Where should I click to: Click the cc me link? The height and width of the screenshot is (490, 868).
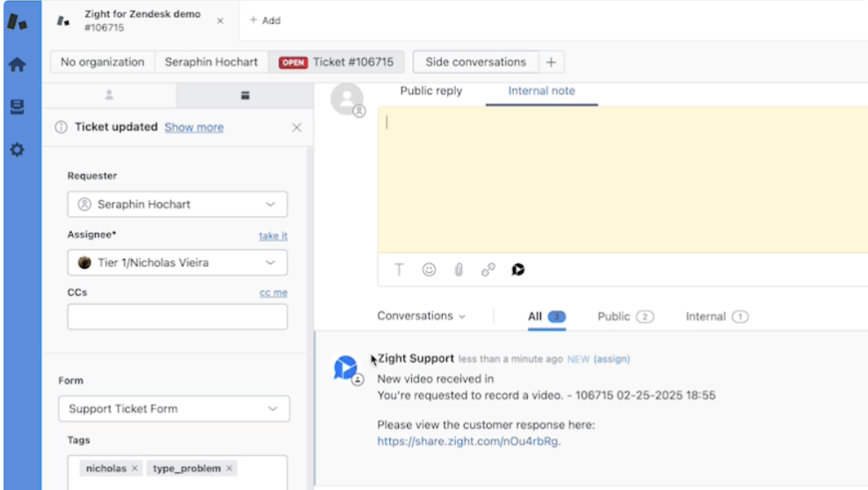tap(273, 292)
